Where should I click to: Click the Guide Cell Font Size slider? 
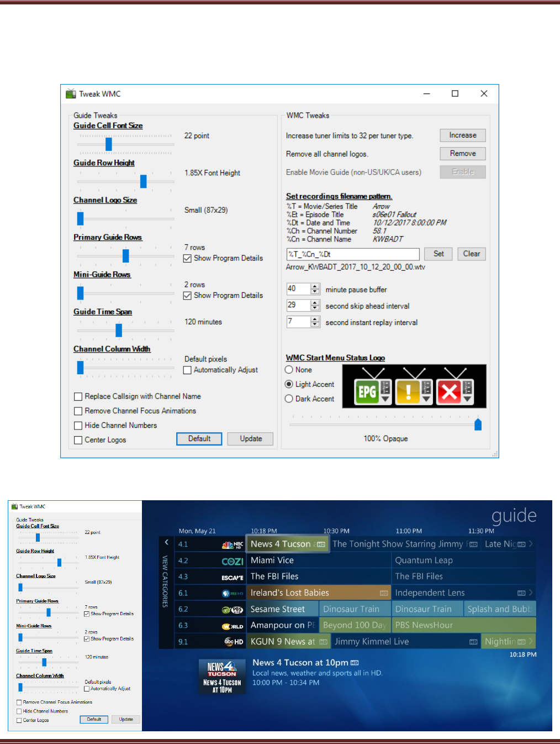125,144
